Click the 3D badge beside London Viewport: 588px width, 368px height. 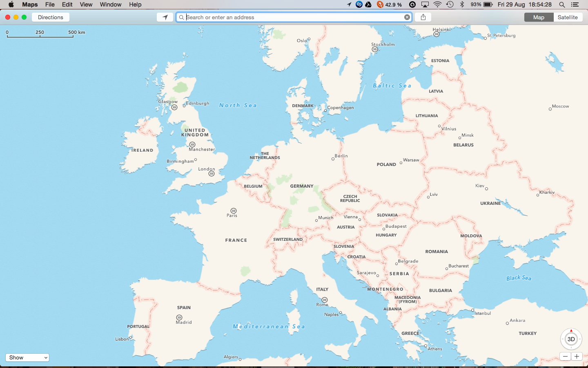211,173
